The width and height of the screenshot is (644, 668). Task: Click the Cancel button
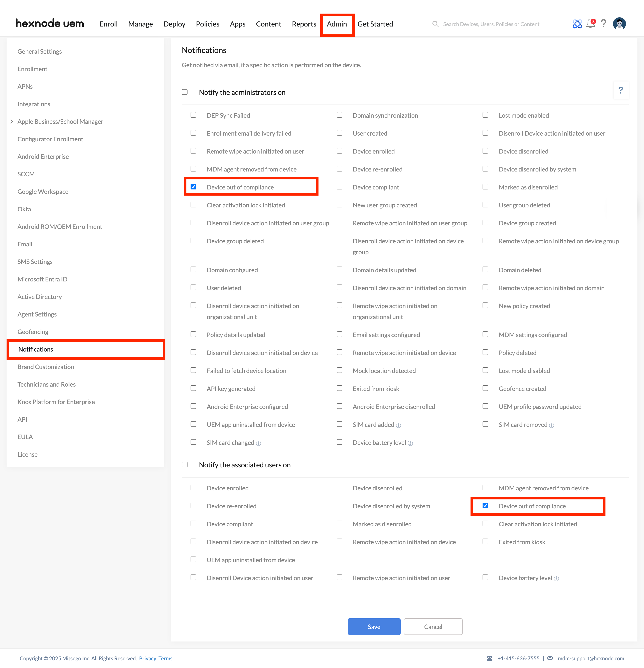point(433,626)
